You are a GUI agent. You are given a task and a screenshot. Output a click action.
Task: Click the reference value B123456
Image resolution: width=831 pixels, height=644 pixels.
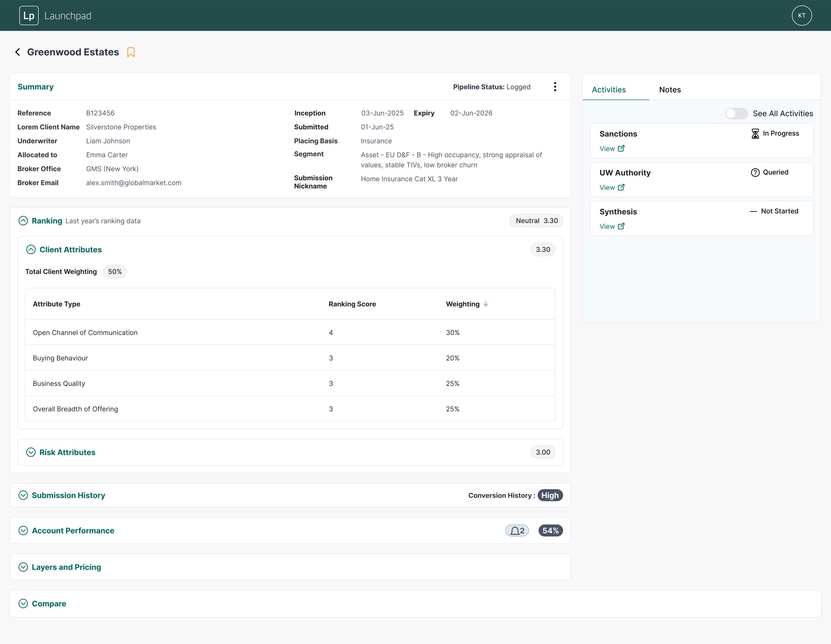(100, 113)
